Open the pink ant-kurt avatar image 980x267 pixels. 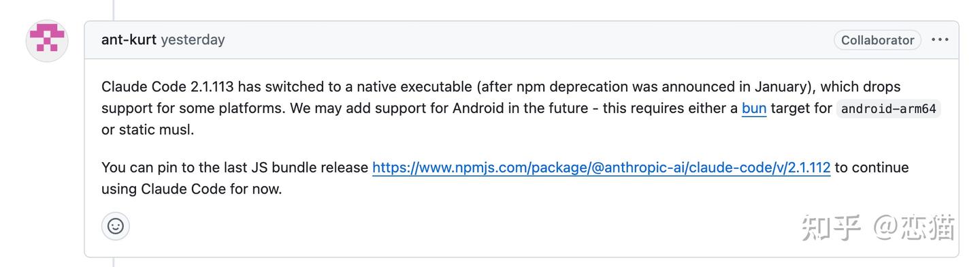47,41
